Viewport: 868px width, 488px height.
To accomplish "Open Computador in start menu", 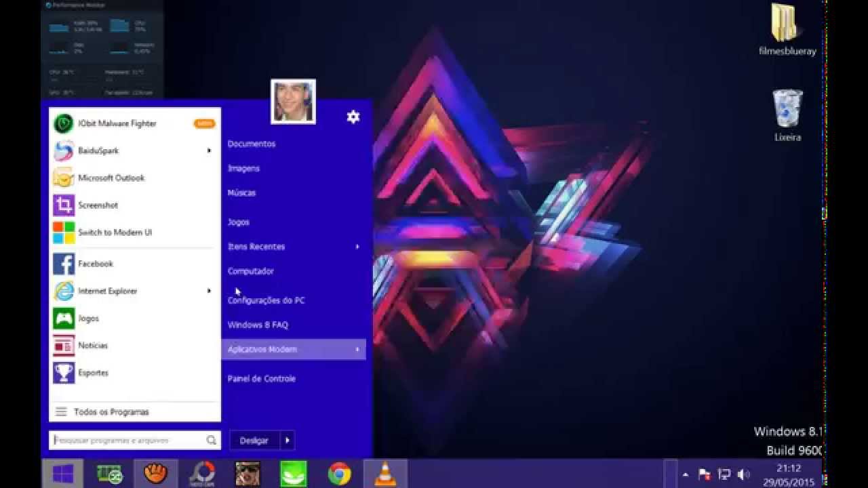I will (x=251, y=271).
